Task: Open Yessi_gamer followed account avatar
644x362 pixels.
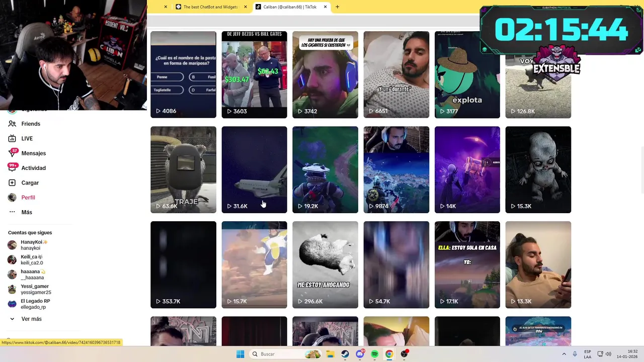Action: [x=12, y=289]
